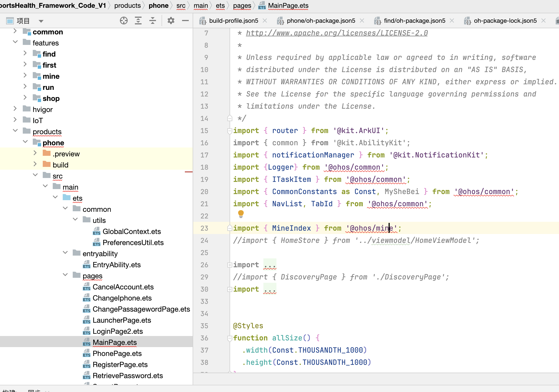This screenshot has height=392, width=559.
Task: Select the GlobalContext.ets file icon
Action: point(97,231)
